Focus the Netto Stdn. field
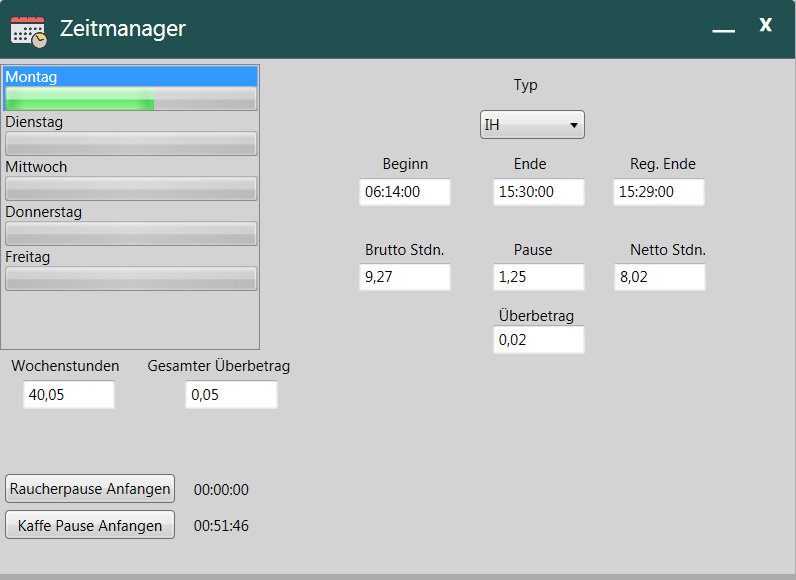The width and height of the screenshot is (796, 580). pyautogui.click(x=659, y=277)
